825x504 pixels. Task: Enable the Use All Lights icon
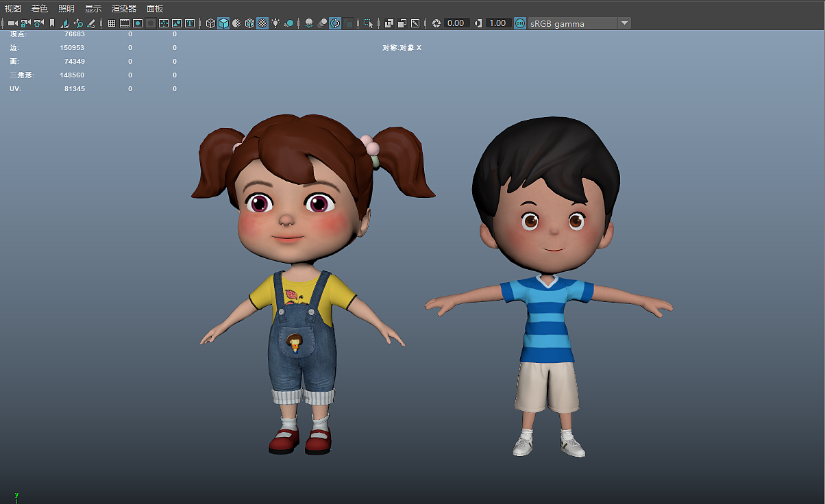tap(275, 23)
